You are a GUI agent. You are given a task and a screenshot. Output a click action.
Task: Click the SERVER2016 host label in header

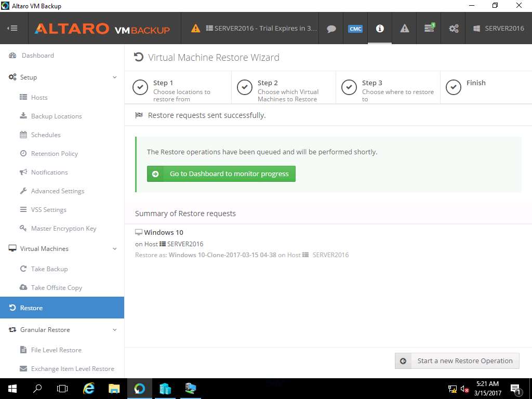coord(499,29)
